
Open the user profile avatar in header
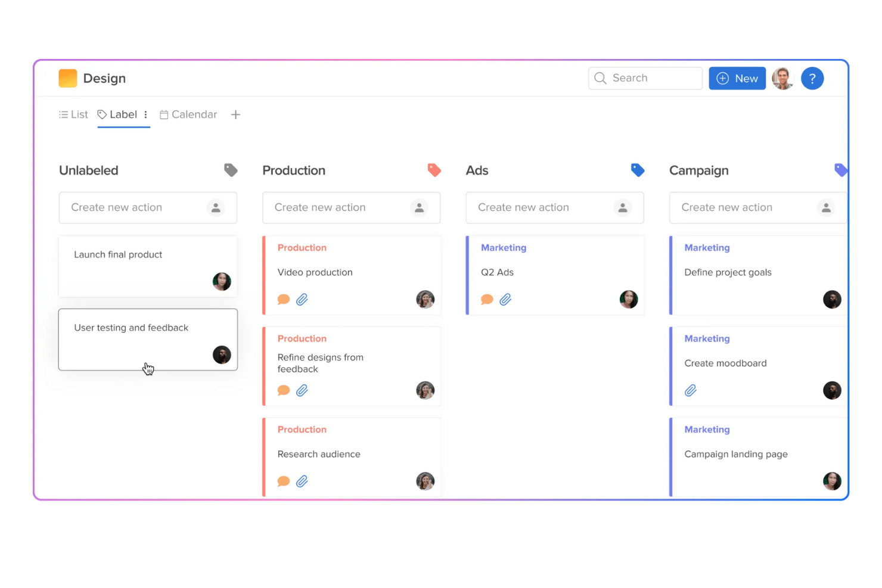click(783, 79)
